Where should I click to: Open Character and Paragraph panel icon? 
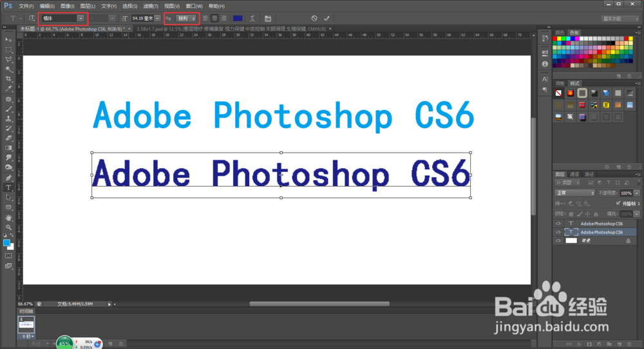point(268,19)
